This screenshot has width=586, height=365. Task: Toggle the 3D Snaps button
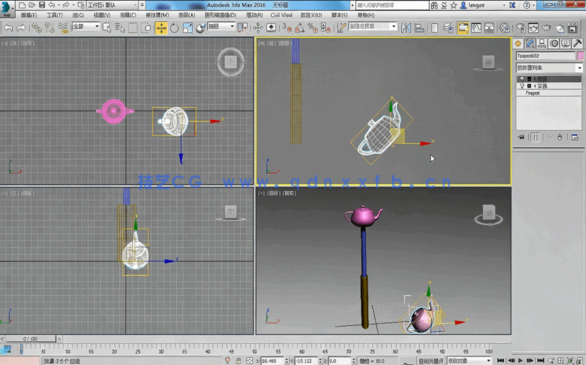[x=287, y=28]
